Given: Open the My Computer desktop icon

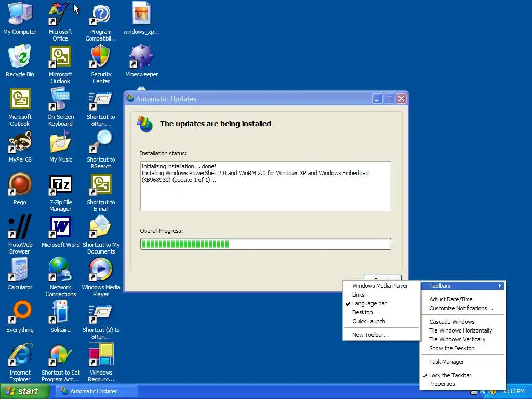Looking at the screenshot, I should click(20, 14).
